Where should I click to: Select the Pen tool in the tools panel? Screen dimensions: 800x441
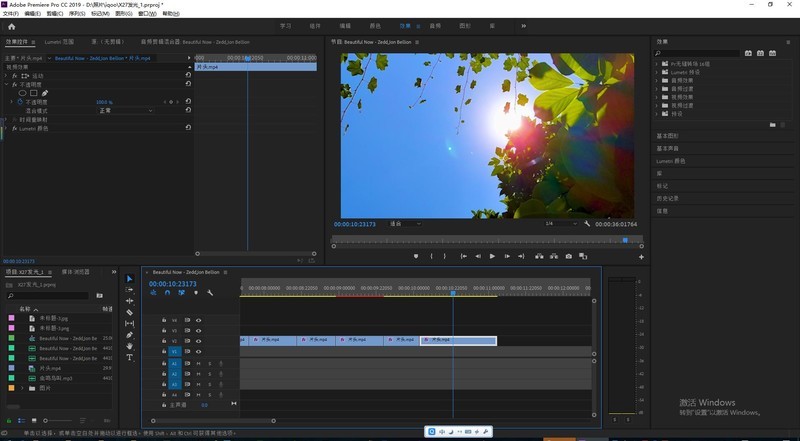pos(130,335)
